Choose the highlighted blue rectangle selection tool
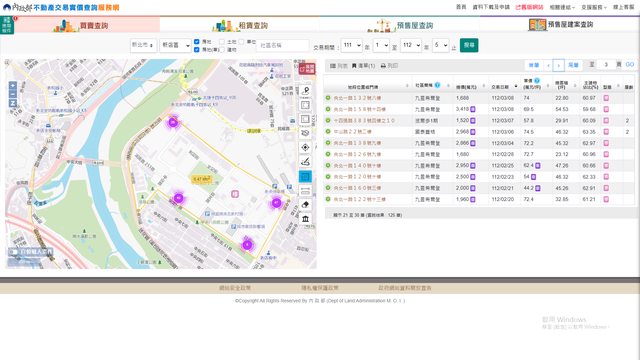This screenshot has height=360, width=640. 305,176
